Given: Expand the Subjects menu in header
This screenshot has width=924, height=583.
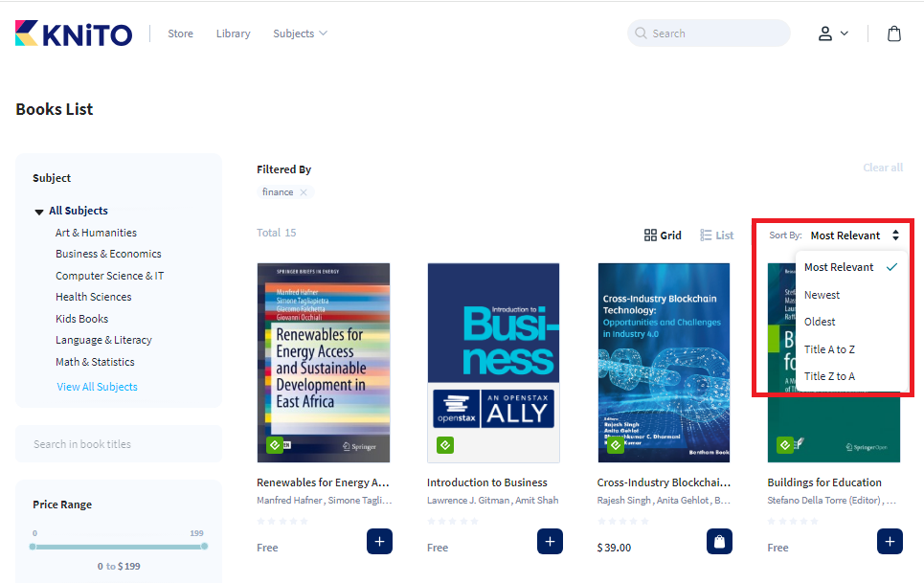Looking at the screenshot, I should click(x=300, y=34).
